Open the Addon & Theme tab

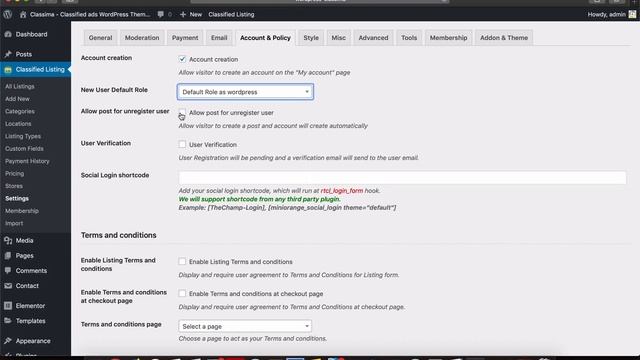point(504,38)
